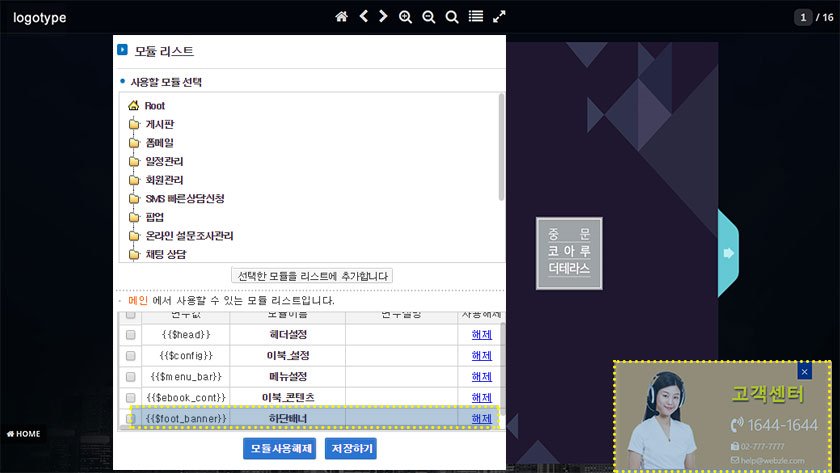Image resolution: width=840 pixels, height=473 pixels.
Task: Open search with the magnifier icon
Action: coord(452,17)
